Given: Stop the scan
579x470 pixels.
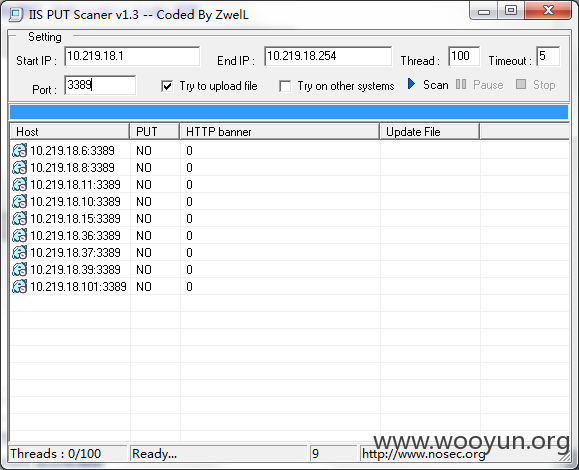Looking at the screenshot, I should pyautogui.click(x=535, y=85).
